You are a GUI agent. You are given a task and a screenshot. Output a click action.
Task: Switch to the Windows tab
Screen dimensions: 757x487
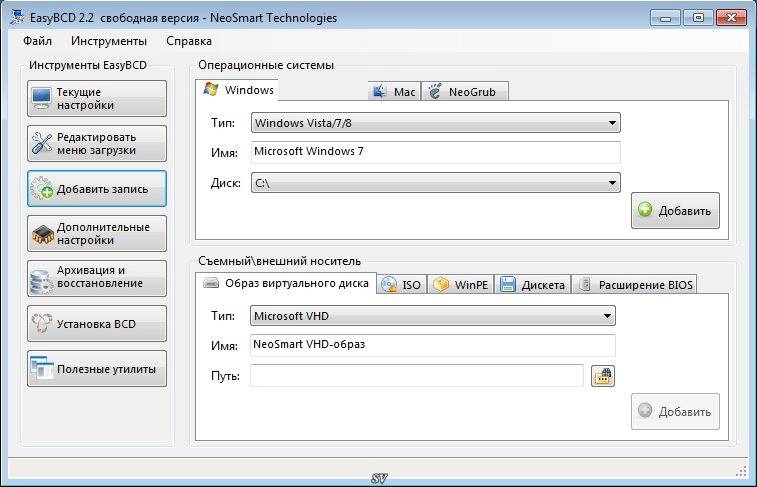click(237, 90)
